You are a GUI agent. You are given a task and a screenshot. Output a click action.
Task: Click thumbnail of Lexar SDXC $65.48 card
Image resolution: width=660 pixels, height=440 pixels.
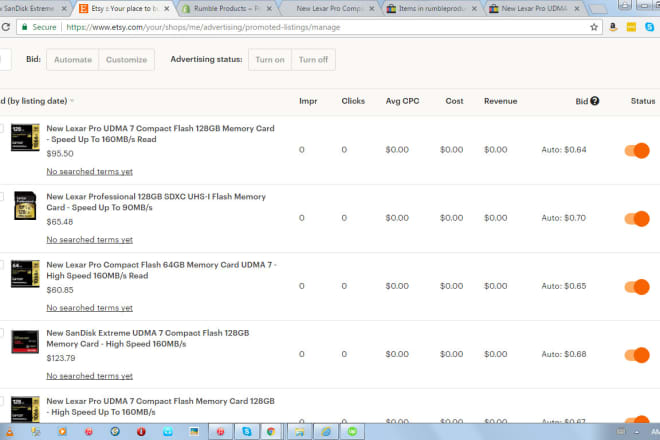pyautogui.click(x=25, y=205)
